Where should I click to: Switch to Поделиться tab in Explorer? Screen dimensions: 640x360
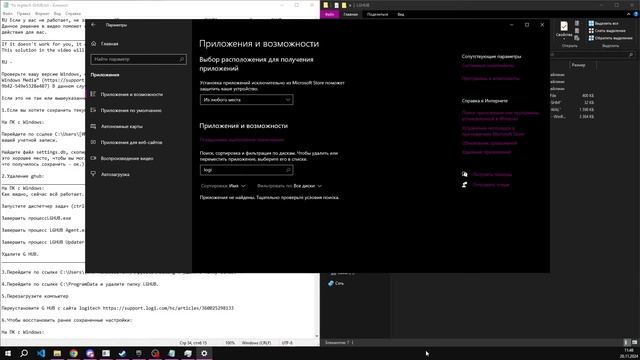tap(377, 14)
